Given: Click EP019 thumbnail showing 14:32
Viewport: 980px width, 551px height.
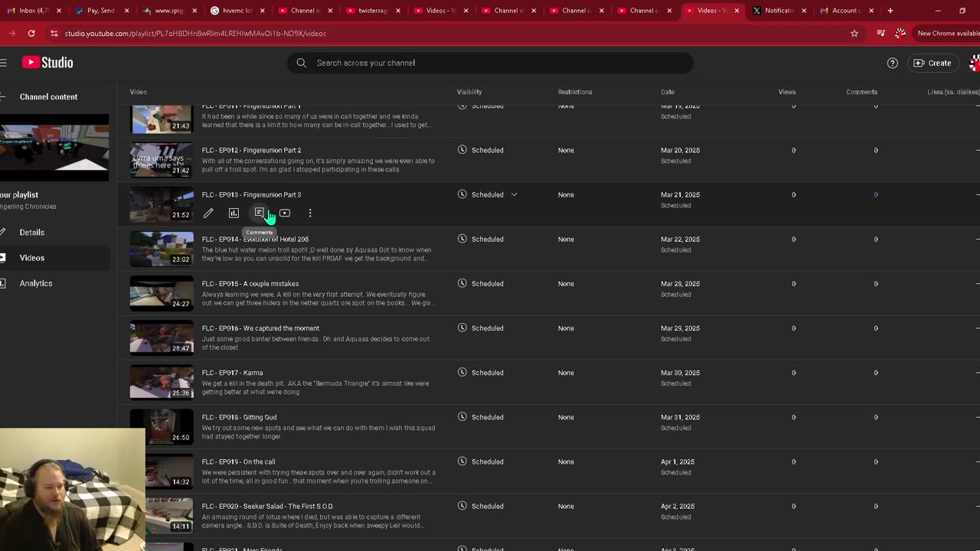Looking at the screenshot, I should point(162,470).
